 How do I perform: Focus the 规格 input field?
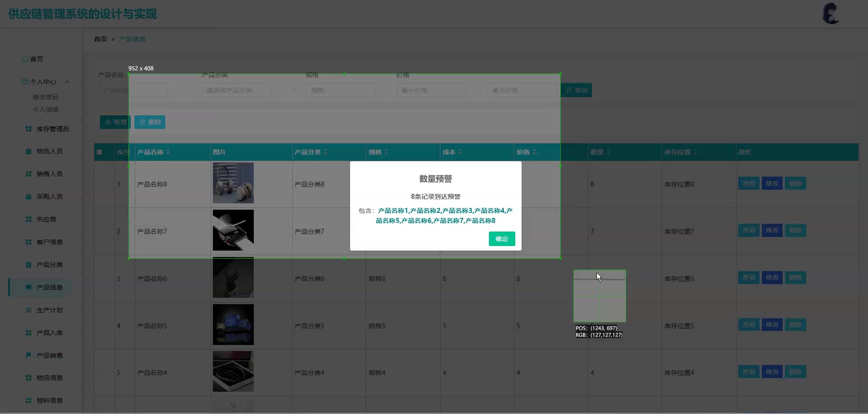(x=340, y=90)
